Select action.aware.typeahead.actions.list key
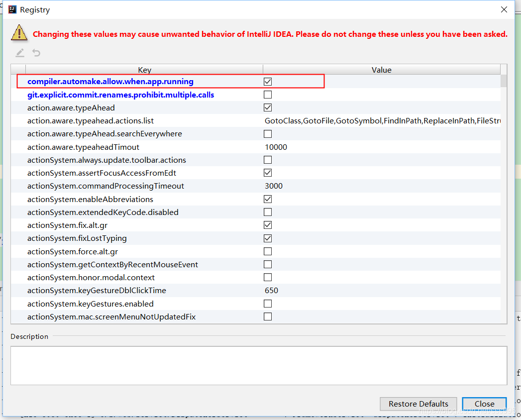Viewport: 521px width, 420px height. coord(91,120)
